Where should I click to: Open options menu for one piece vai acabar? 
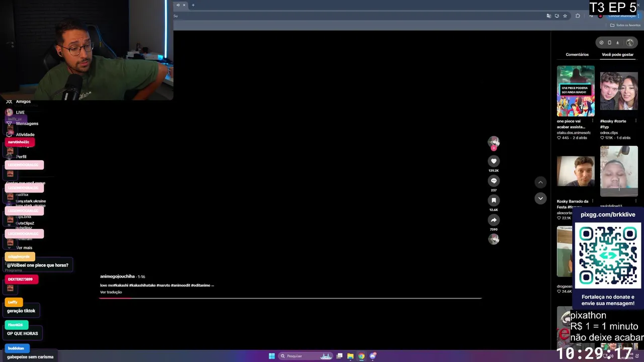coord(592,121)
